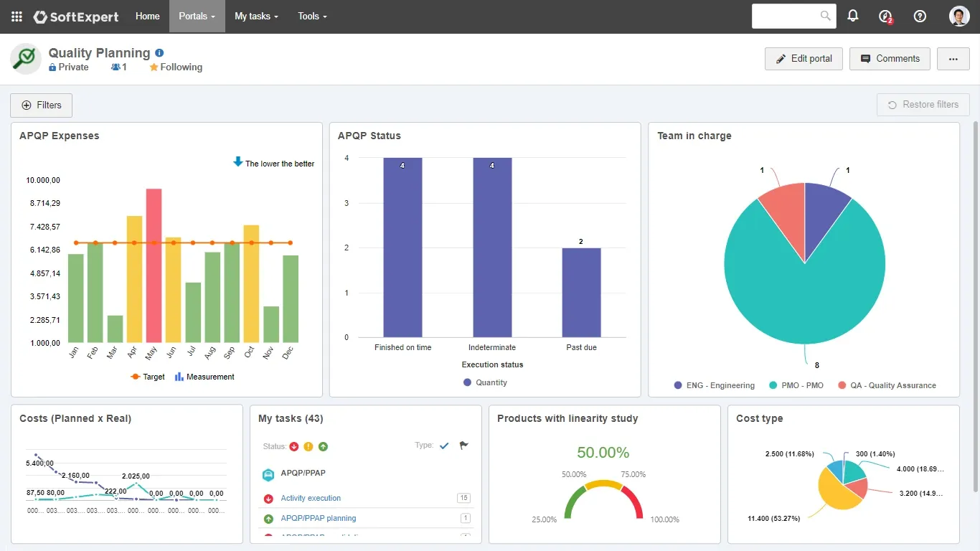This screenshot has height=551, width=980.
Task: Toggle the flag type filter in My tasks
Action: click(463, 446)
